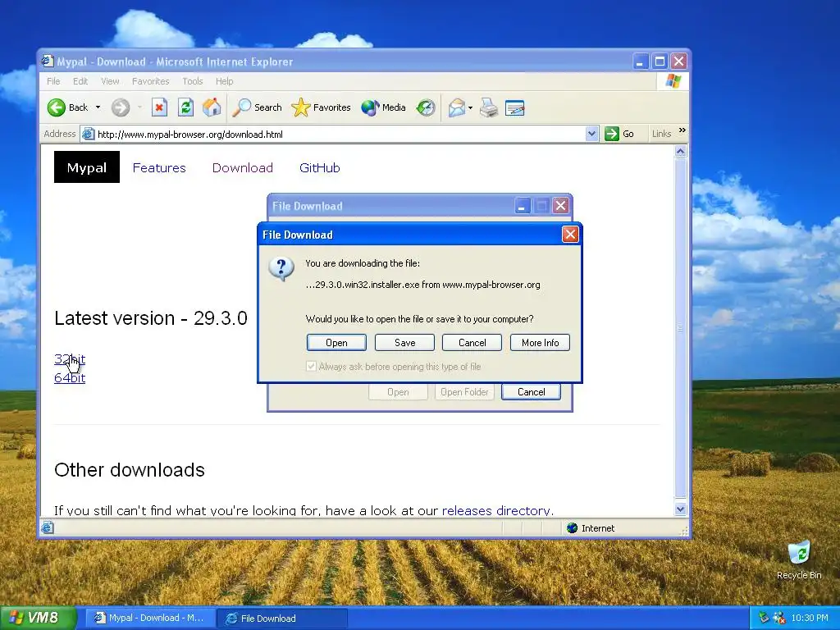Toggle 'Always ask before opening' checkbox
Image resolution: width=840 pixels, height=630 pixels.
tap(311, 367)
